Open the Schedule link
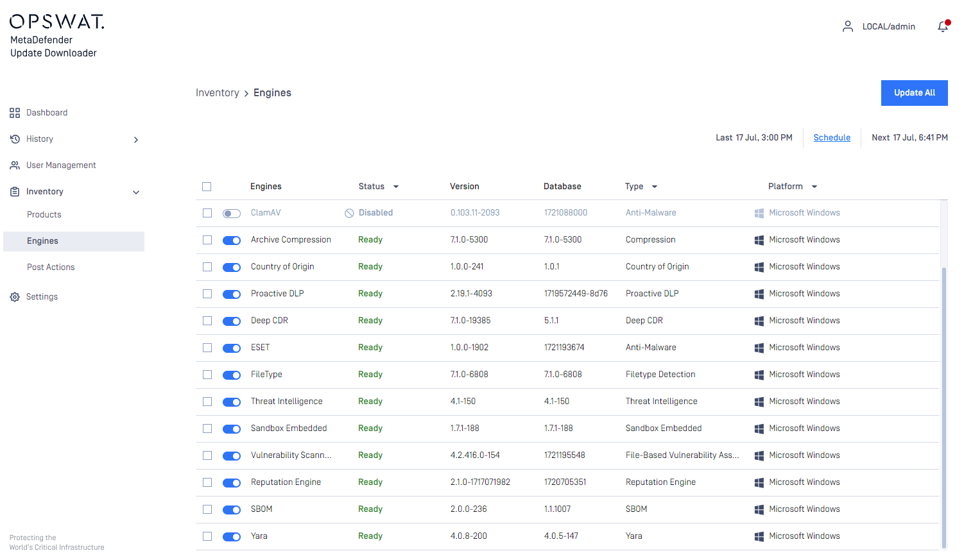Viewport: 964px width, 560px height. pyautogui.click(x=832, y=138)
